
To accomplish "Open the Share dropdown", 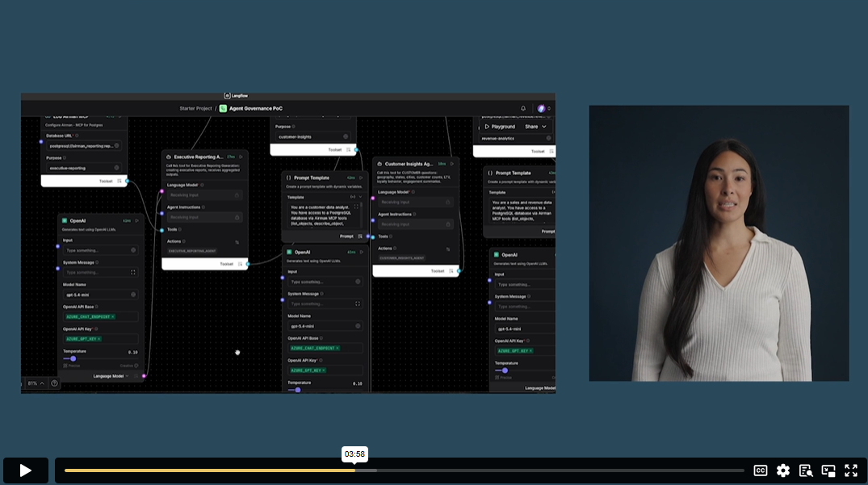I will tap(535, 127).
